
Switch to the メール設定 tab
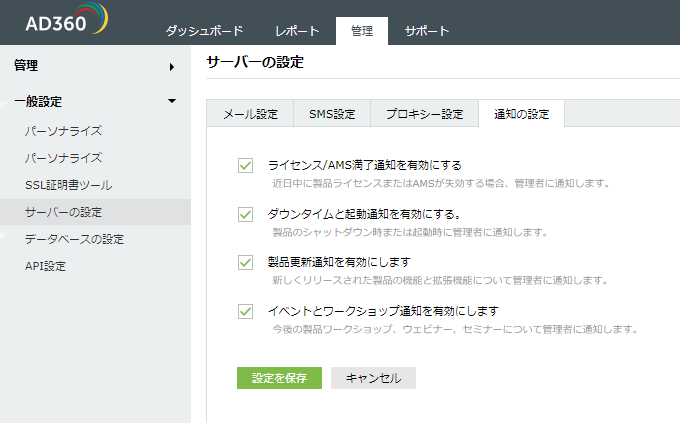tap(250, 114)
